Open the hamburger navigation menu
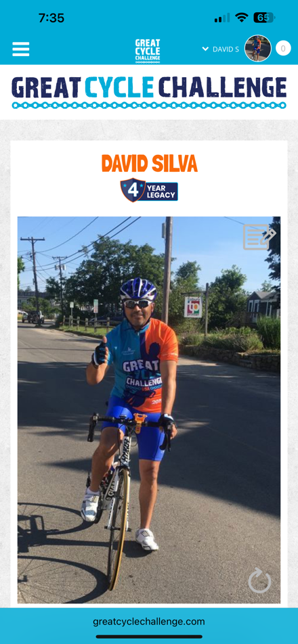Viewport: 298px width, 644px height. click(x=20, y=49)
